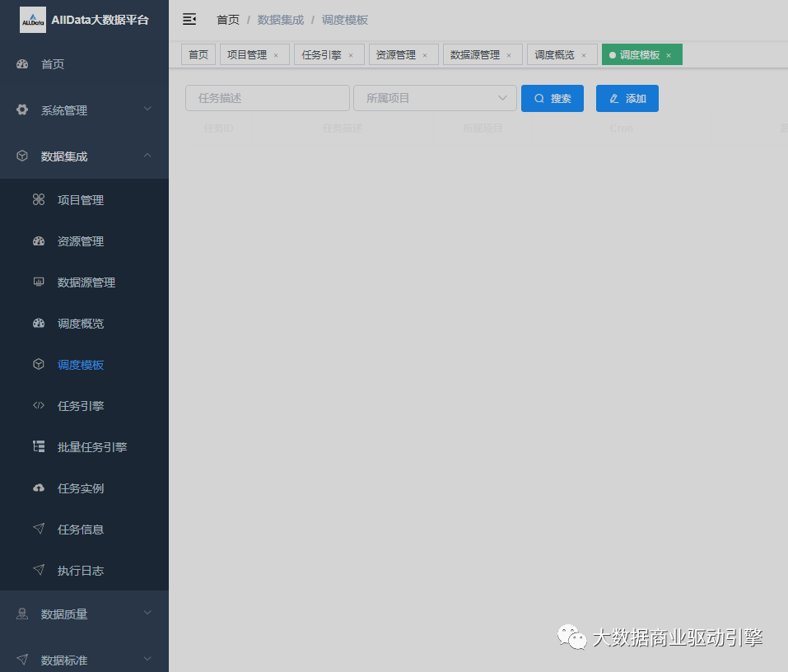Click the 批量任务引擎 tree icon
This screenshot has width=788, height=672.
[x=39, y=447]
